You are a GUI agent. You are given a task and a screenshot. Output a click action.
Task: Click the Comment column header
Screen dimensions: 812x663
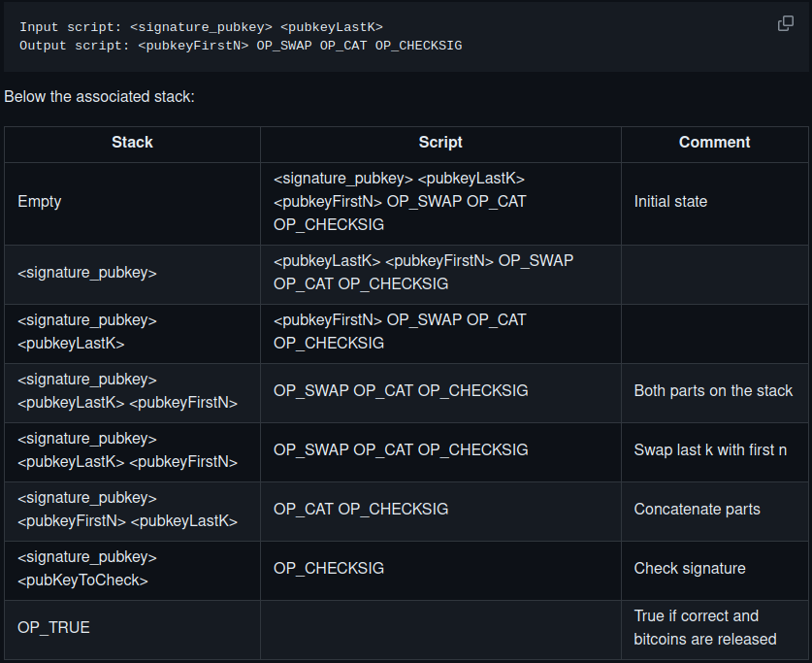[714, 143]
